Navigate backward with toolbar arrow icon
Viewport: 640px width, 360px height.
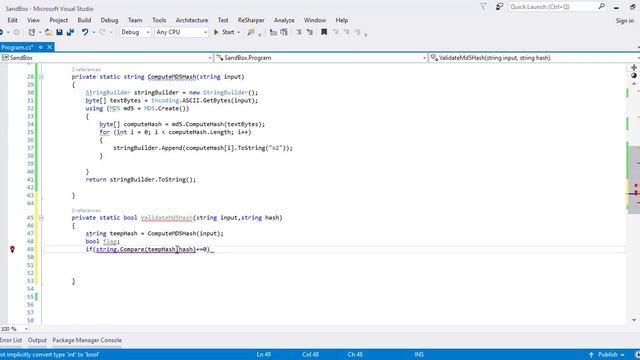pos(2,32)
